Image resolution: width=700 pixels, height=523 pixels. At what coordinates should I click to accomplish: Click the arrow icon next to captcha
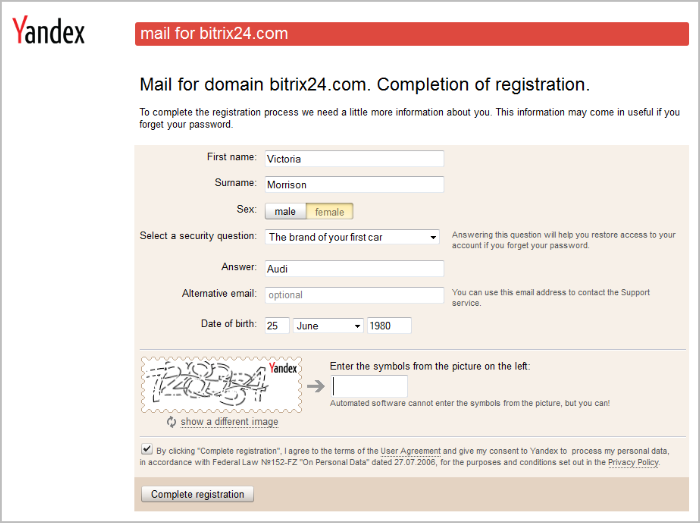[x=315, y=386]
